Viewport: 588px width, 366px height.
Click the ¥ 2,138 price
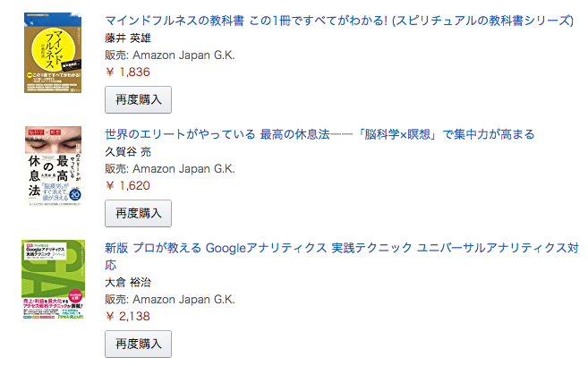[128, 316]
